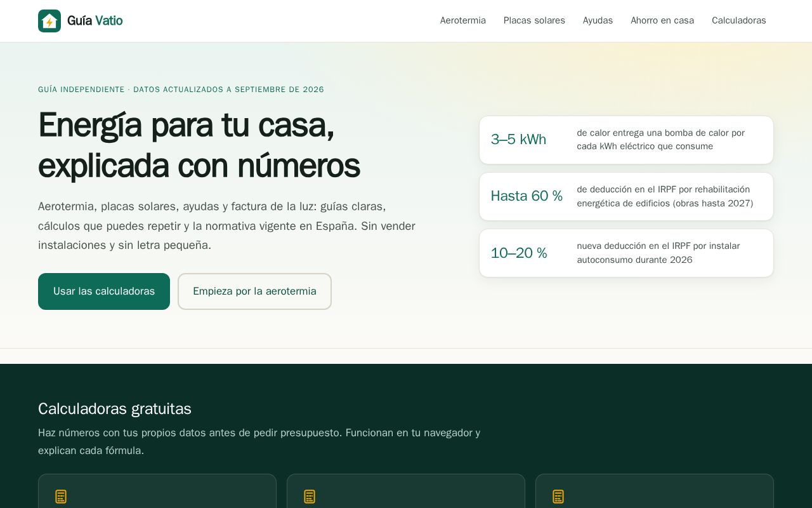
Task: Click the bomba de calor description text
Action: (661, 140)
